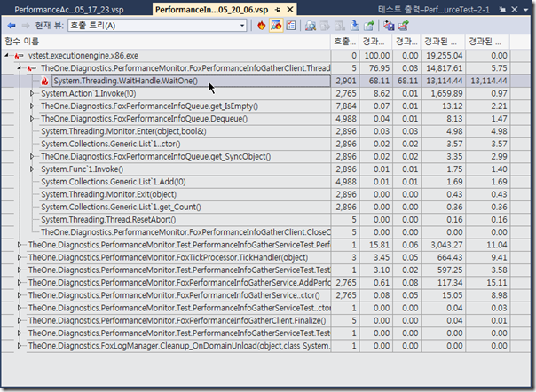Open the 테스트 출력 PerfSourceTest-2-1 tab
Viewport: 536px width, 392px height.
point(434,10)
